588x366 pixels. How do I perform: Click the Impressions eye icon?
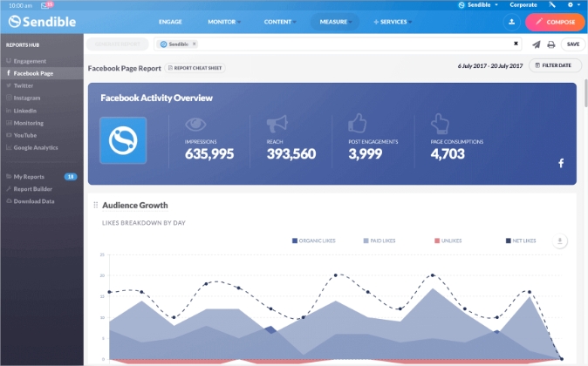[195, 125]
